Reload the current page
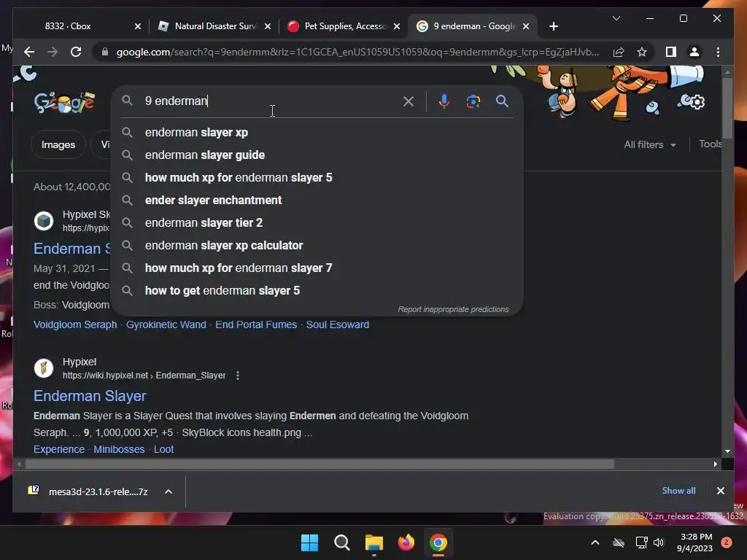The image size is (747, 560). point(76,52)
